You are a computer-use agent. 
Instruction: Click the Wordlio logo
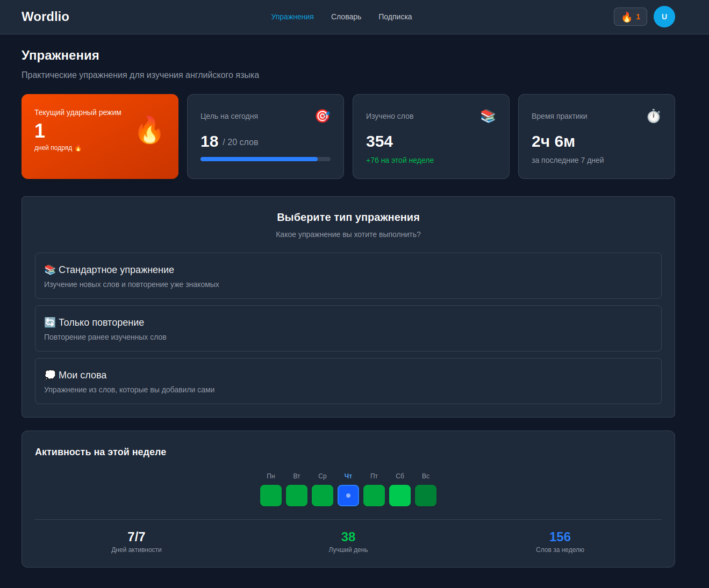coord(45,17)
